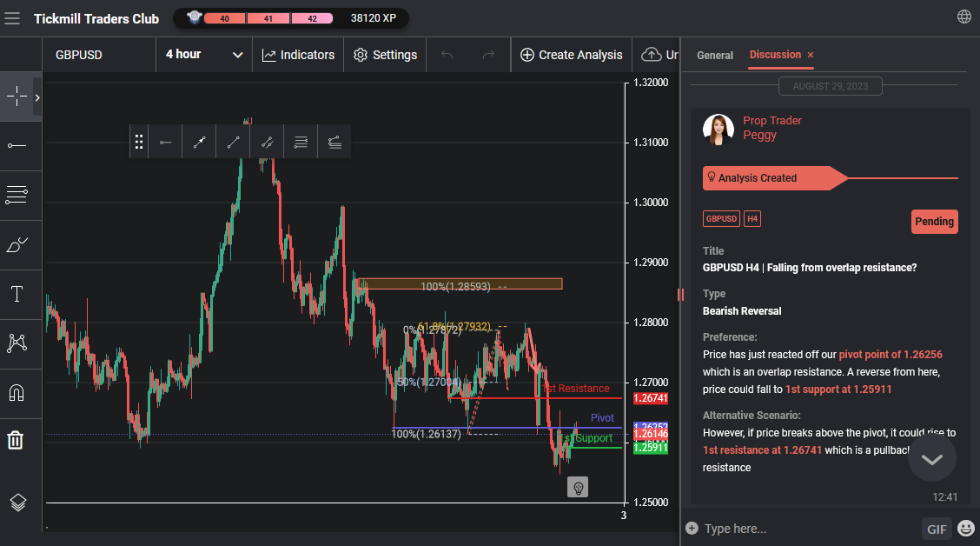Image resolution: width=980 pixels, height=546 pixels.
Task: Click the XP level progress bar
Action: pyautogui.click(x=268, y=19)
